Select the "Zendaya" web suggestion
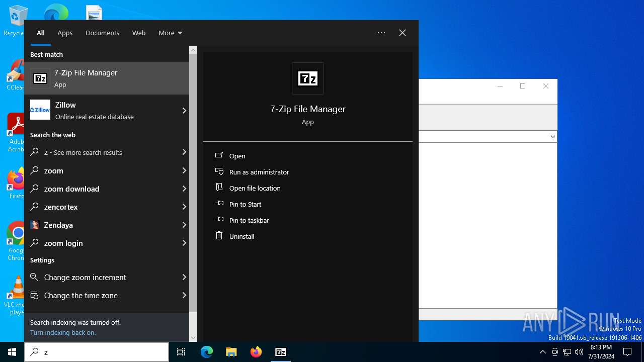This screenshot has height=362, width=644. coord(103,225)
